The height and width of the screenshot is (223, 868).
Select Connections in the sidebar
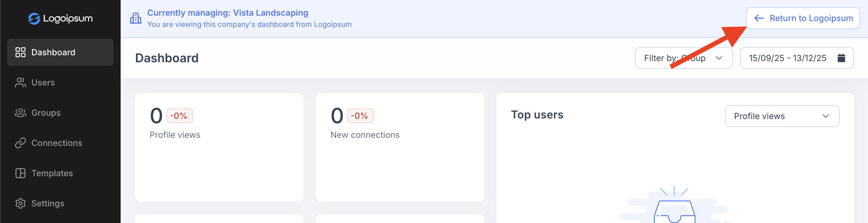(x=57, y=143)
